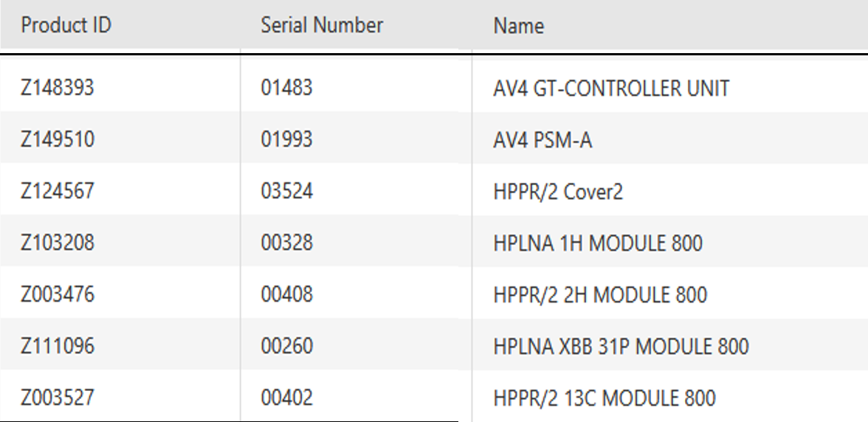This screenshot has height=422, width=868.
Task: Select HPLNA XBB 31P MODULE 800 entry
Action: [621, 346]
